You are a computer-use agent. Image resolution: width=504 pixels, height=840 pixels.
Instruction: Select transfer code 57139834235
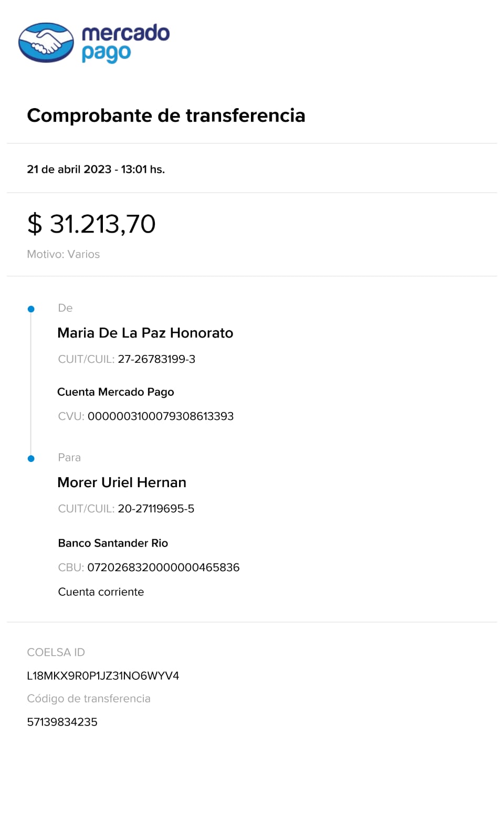(62, 722)
